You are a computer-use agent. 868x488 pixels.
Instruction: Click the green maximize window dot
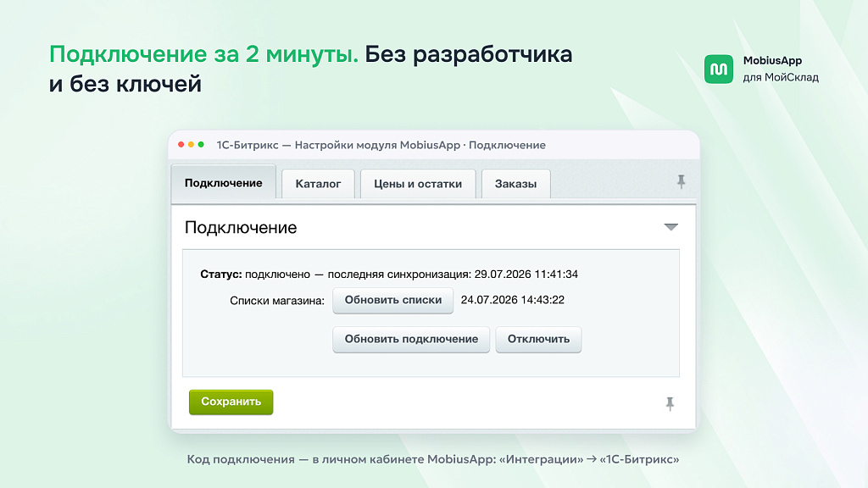coord(201,144)
